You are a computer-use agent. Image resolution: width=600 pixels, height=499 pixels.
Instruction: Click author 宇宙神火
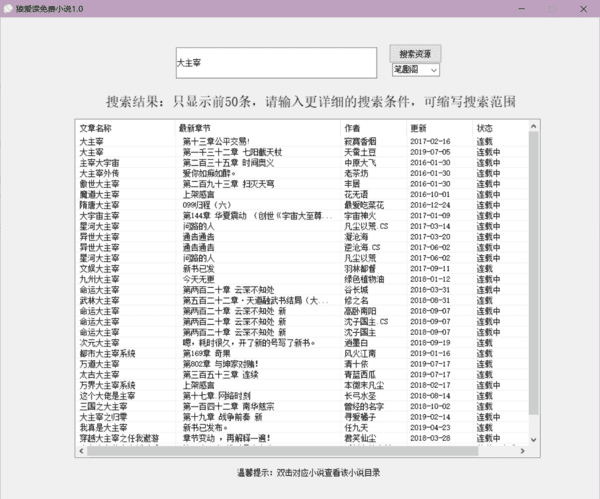tap(360, 216)
